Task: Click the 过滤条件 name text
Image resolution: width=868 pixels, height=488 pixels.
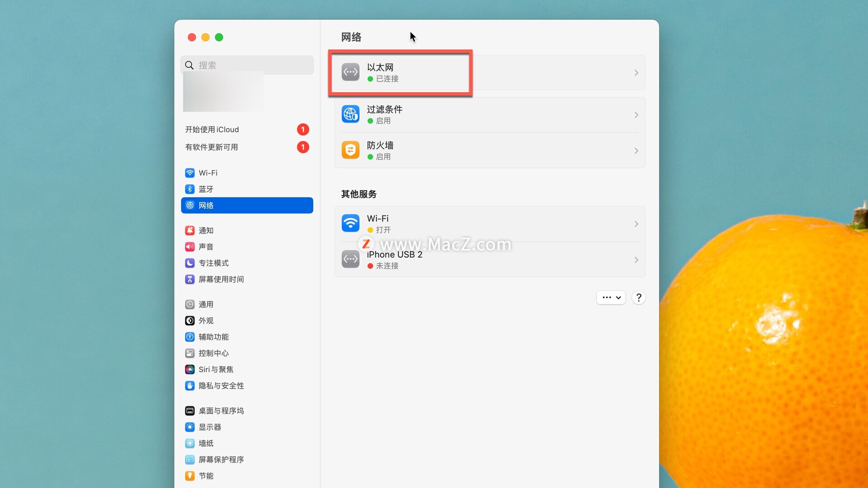Action: pyautogui.click(x=385, y=110)
